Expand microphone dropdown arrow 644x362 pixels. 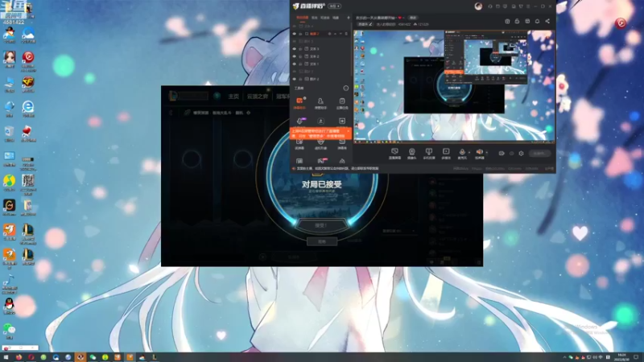469,153
